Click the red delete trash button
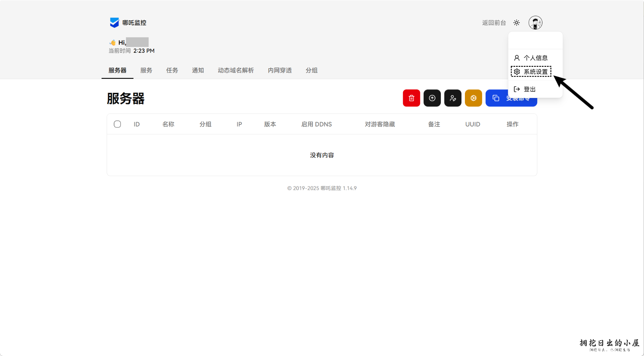Viewport: 644px width, 356px height. [411, 98]
